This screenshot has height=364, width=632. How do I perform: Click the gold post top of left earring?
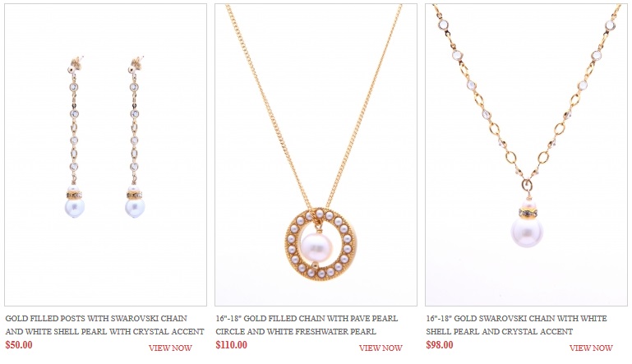point(75,65)
